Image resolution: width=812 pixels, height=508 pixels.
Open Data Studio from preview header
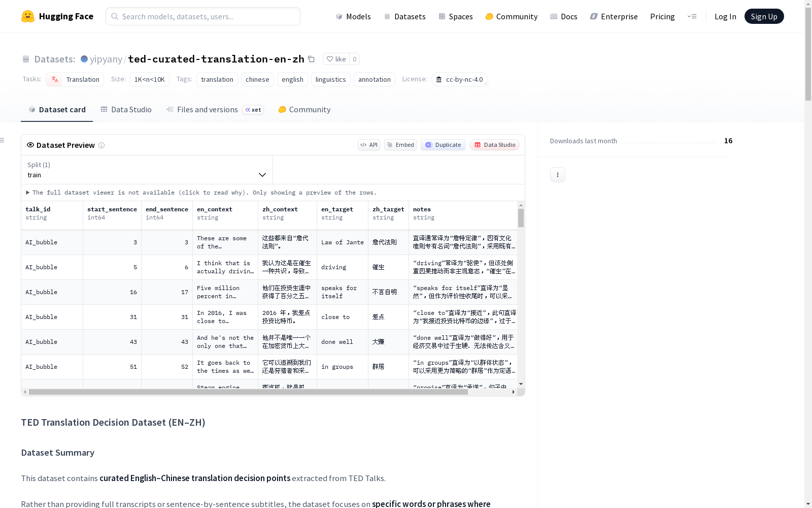[494, 145]
